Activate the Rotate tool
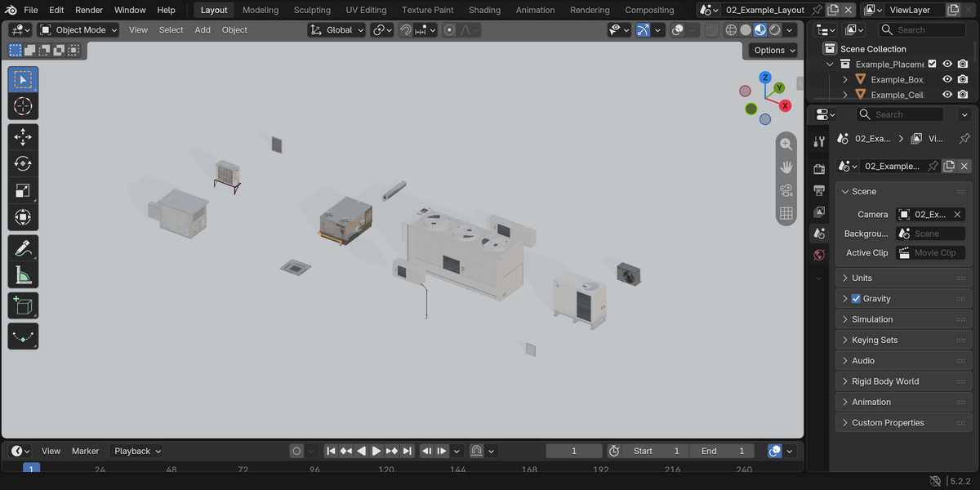Screen dimensions: 980x490 [23, 163]
